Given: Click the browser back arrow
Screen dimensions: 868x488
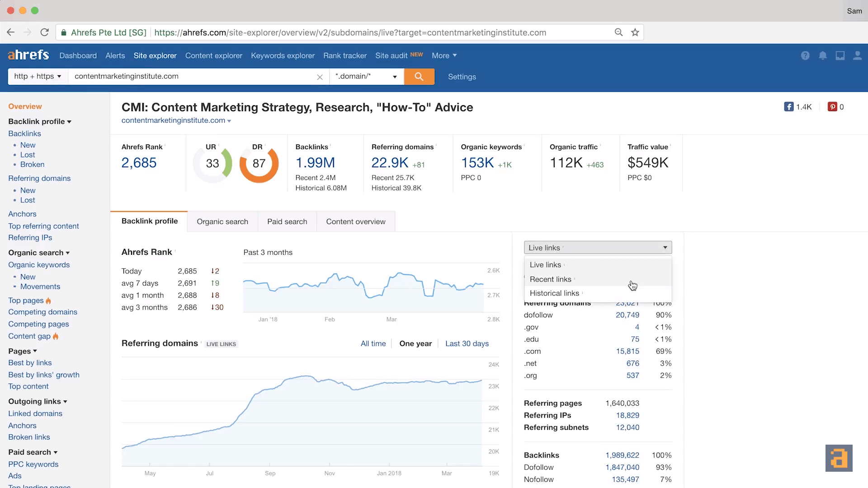Looking at the screenshot, I should click(11, 32).
